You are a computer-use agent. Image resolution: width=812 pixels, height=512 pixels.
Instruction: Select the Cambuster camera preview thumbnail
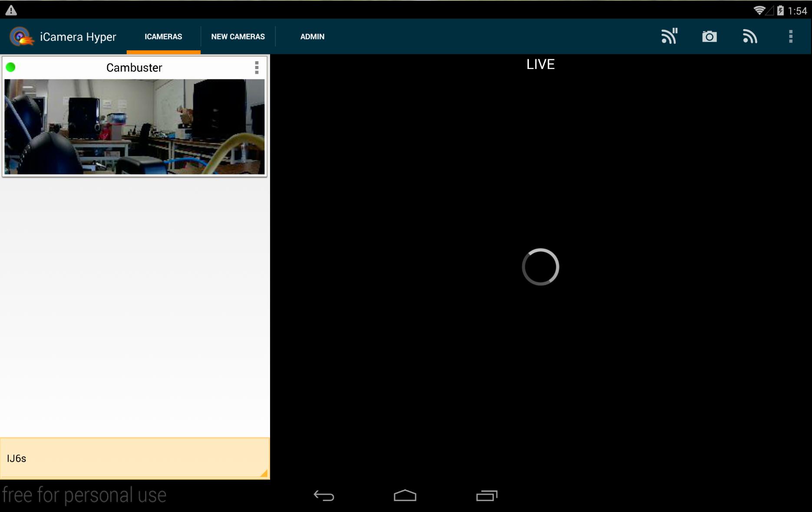(x=134, y=126)
